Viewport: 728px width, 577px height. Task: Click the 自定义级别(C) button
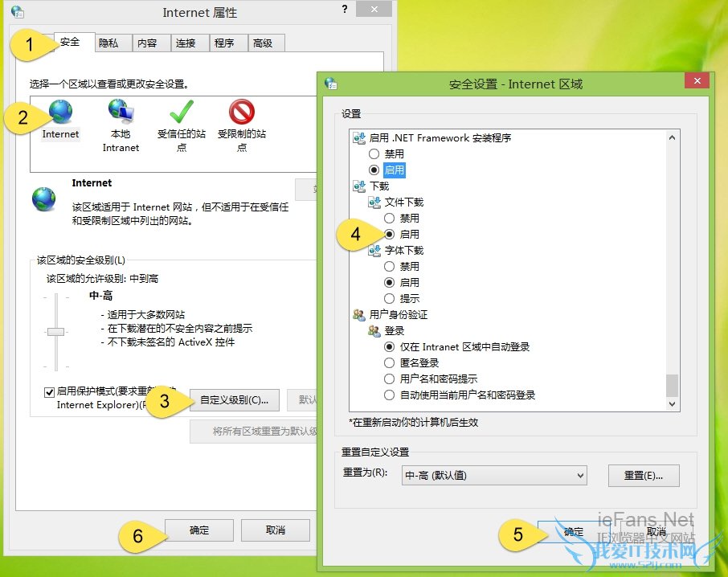click(234, 399)
